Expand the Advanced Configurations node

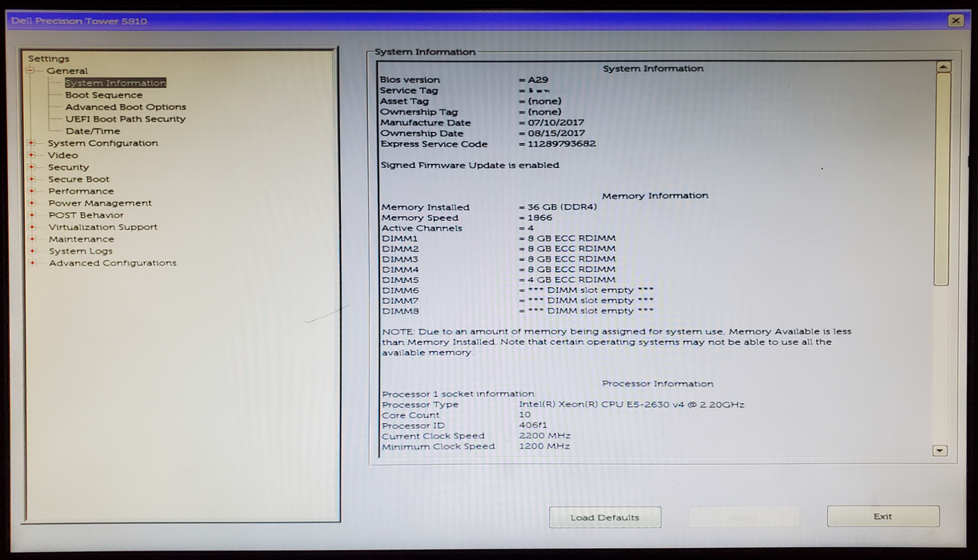coord(31,263)
